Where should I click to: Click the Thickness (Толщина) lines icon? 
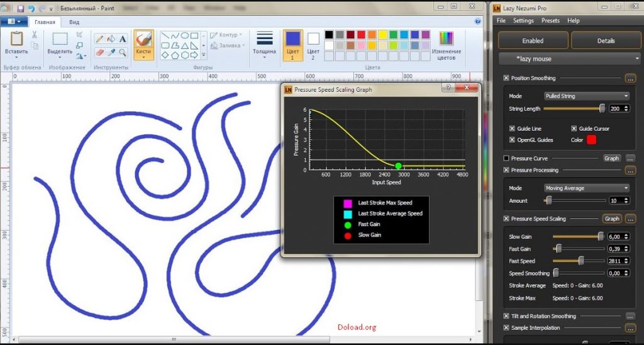tap(265, 38)
